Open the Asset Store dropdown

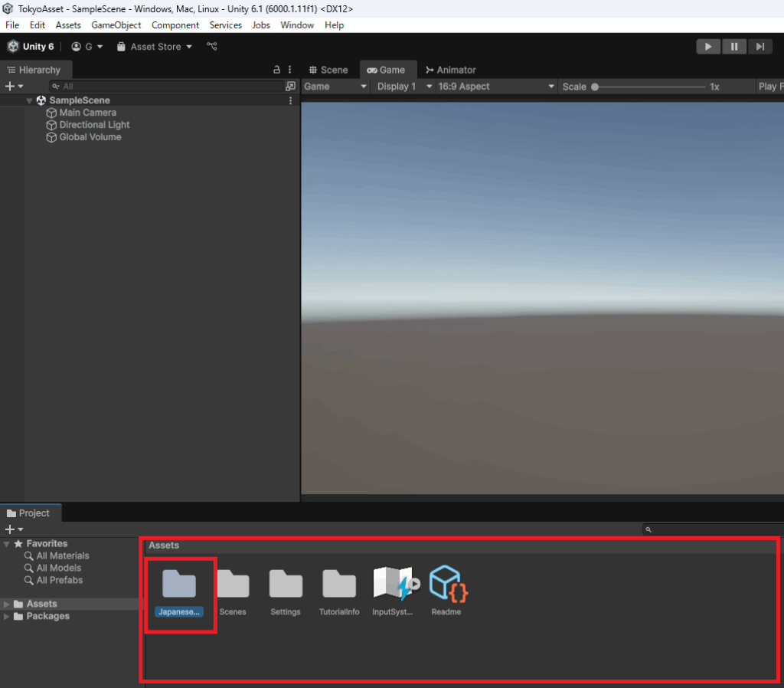155,47
